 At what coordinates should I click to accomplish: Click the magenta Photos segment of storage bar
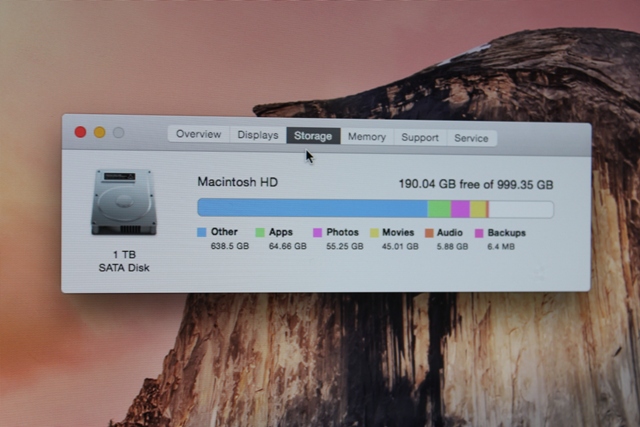point(460,209)
